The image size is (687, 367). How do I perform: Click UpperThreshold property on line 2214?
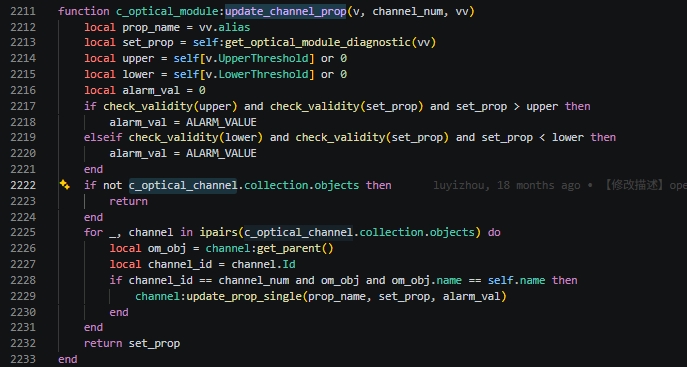pos(264,58)
